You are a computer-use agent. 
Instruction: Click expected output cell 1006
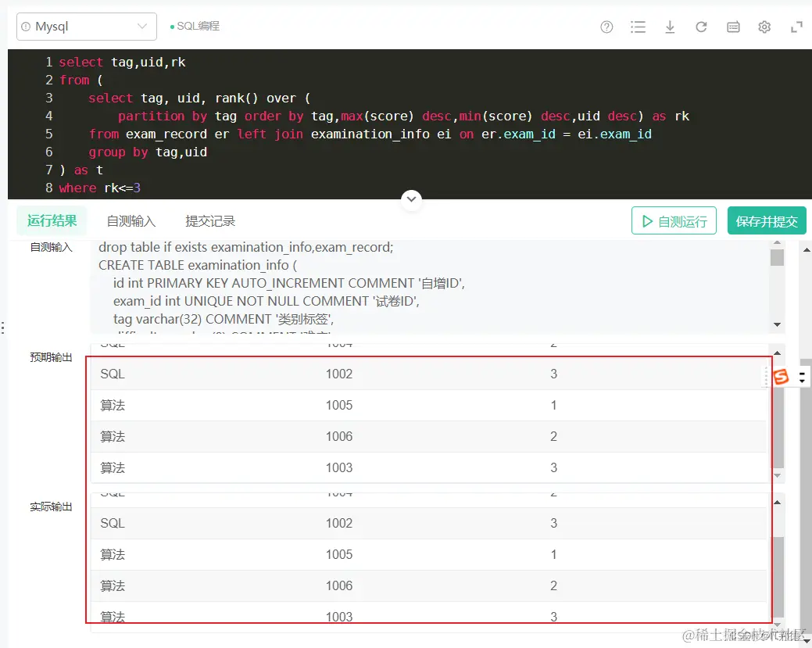pyautogui.click(x=339, y=436)
